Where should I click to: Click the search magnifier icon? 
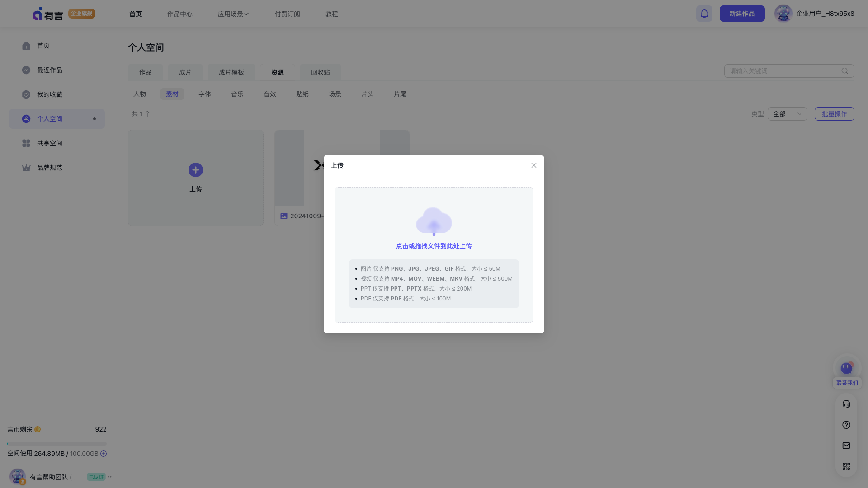pyautogui.click(x=844, y=71)
